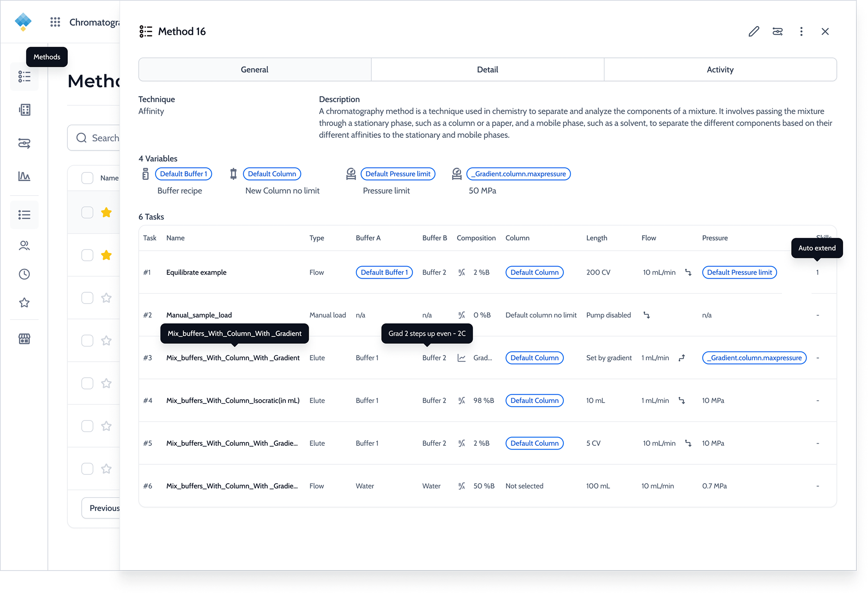The width and height of the screenshot is (868, 594).
Task: Click Not selected column in task #6
Action: pyautogui.click(x=524, y=486)
